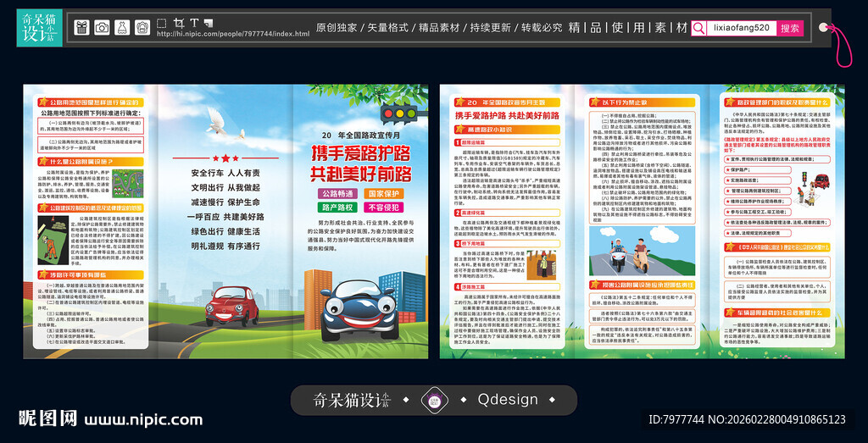Click the 持续更新 text in the top bar
The width and height of the screenshot is (868, 443).
(x=491, y=27)
